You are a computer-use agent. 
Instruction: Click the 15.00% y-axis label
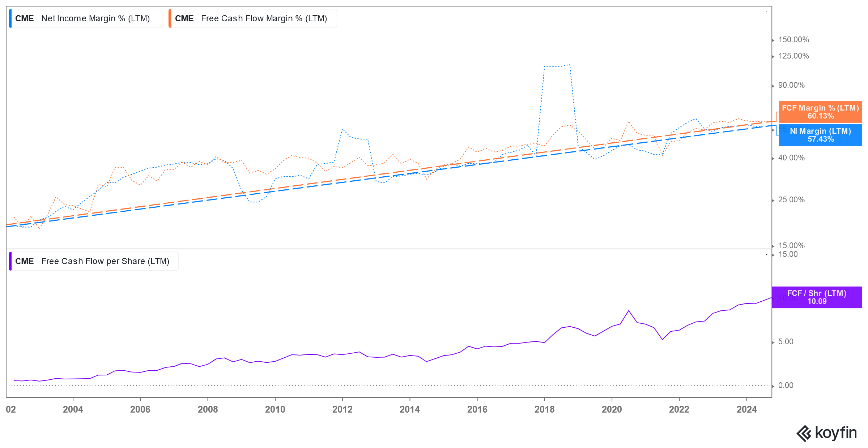(x=791, y=246)
